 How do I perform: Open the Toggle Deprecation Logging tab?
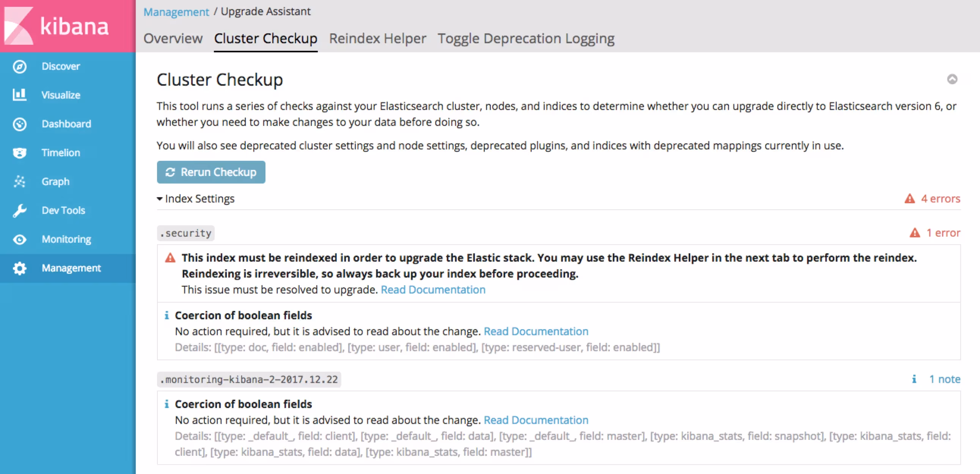click(x=525, y=38)
